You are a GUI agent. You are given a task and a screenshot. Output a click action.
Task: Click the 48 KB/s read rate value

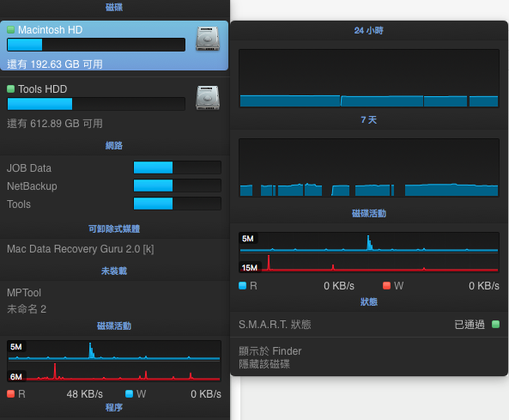tap(85, 394)
